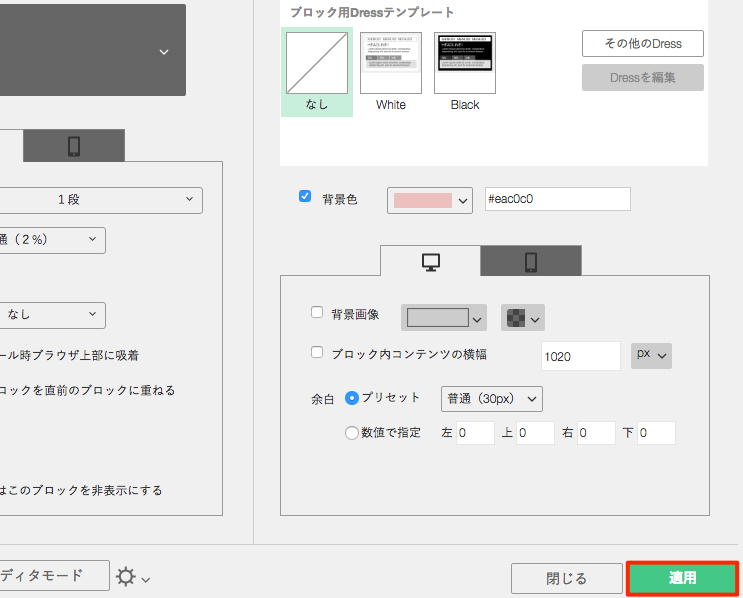Select the White Dress template
The height and width of the screenshot is (598, 743).
(x=390, y=63)
